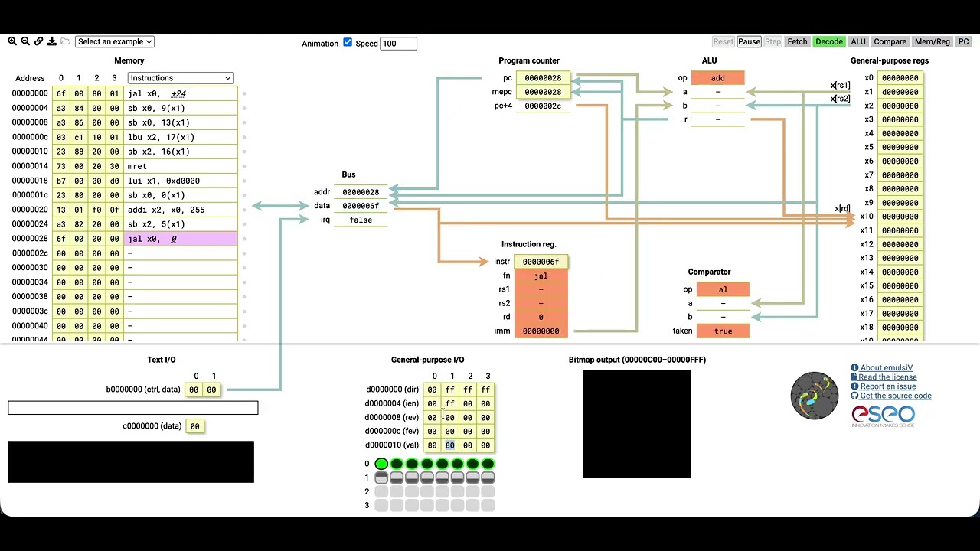Open the Report an issue link
This screenshot has width=980, height=551.
click(888, 386)
